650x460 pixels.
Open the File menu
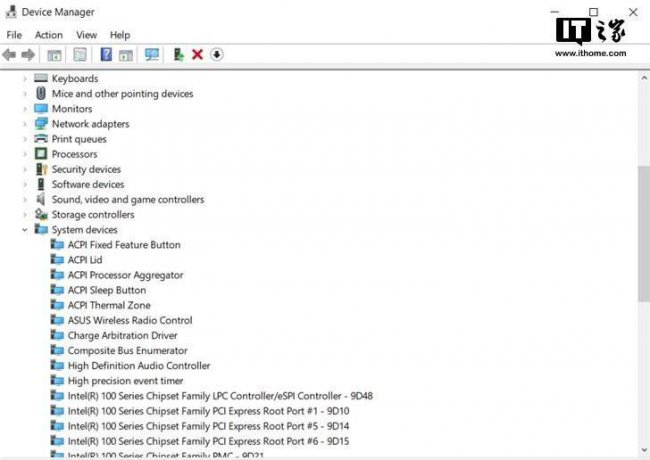coord(14,35)
